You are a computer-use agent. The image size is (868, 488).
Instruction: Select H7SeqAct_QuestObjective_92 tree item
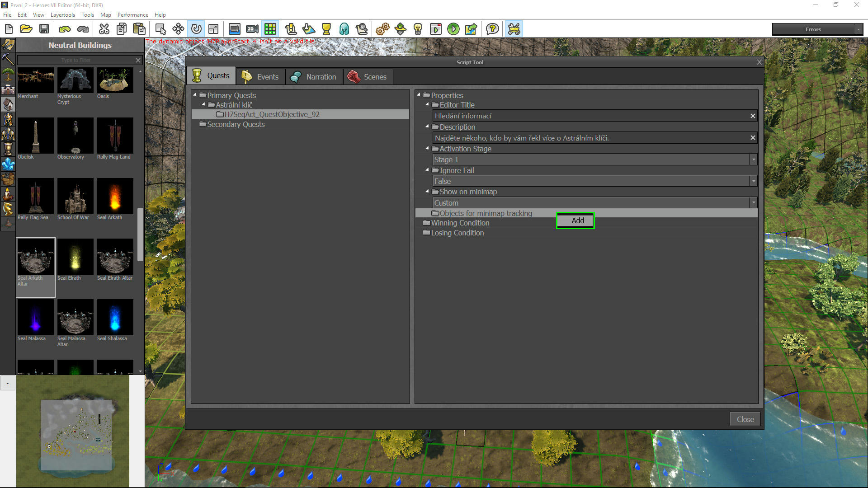(x=300, y=114)
